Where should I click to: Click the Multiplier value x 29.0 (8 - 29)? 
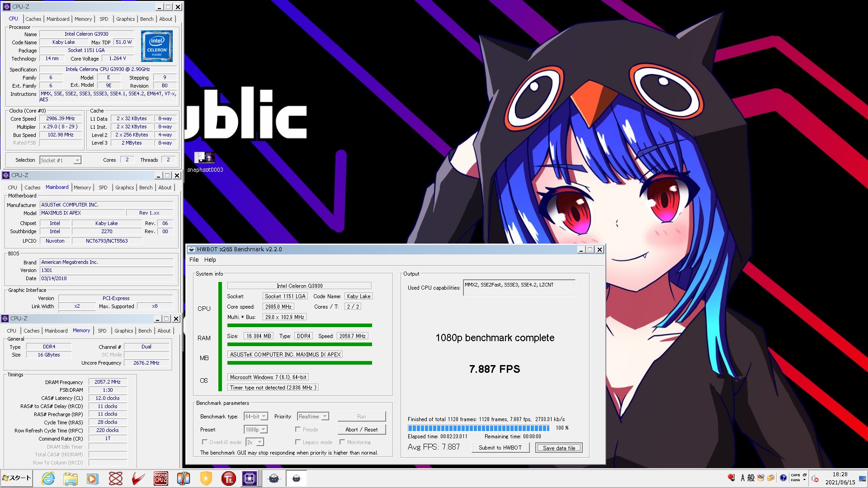click(61, 127)
